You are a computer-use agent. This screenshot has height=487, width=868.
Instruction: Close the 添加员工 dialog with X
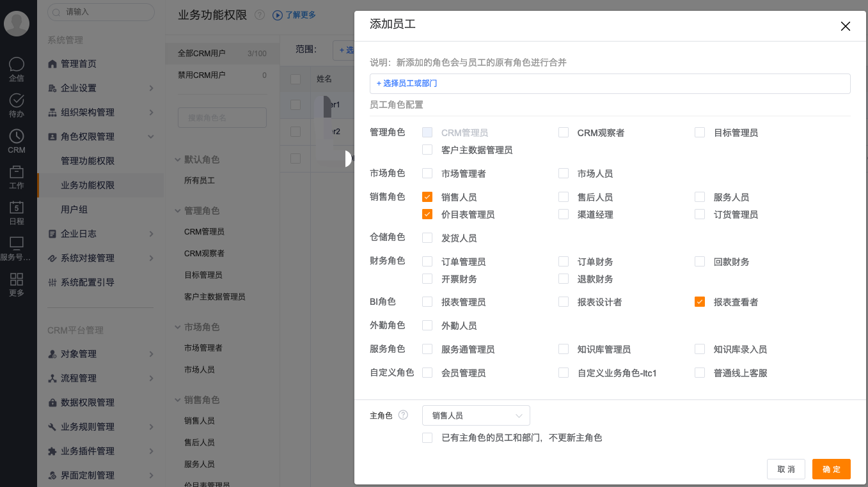coord(846,26)
